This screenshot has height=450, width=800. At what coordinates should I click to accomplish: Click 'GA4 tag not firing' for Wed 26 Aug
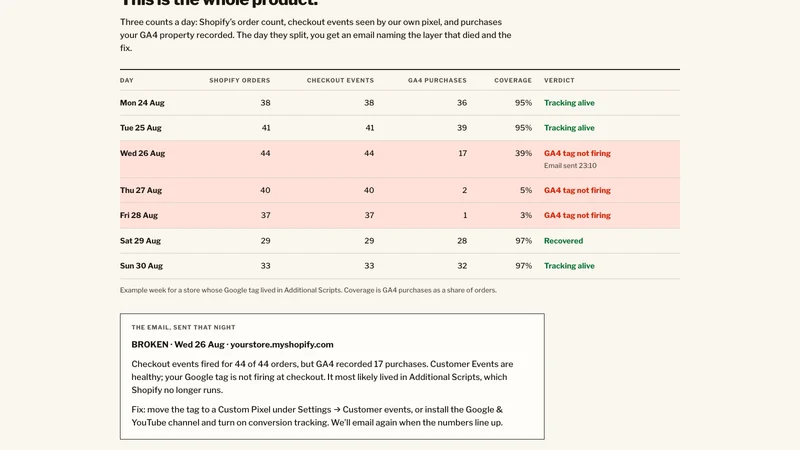[x=577, y=154]
